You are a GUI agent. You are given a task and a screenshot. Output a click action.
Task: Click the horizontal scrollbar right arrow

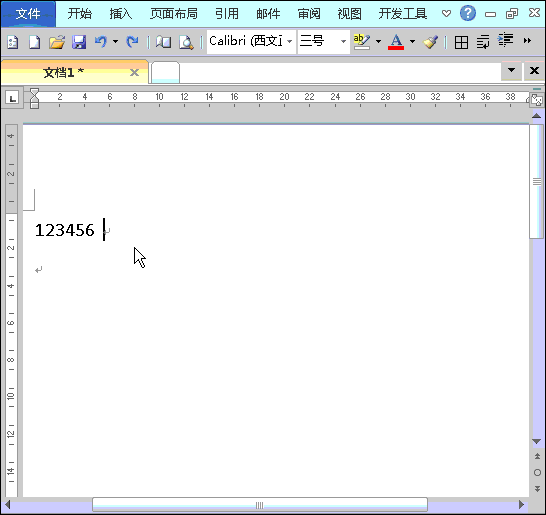tap(521, 505)
